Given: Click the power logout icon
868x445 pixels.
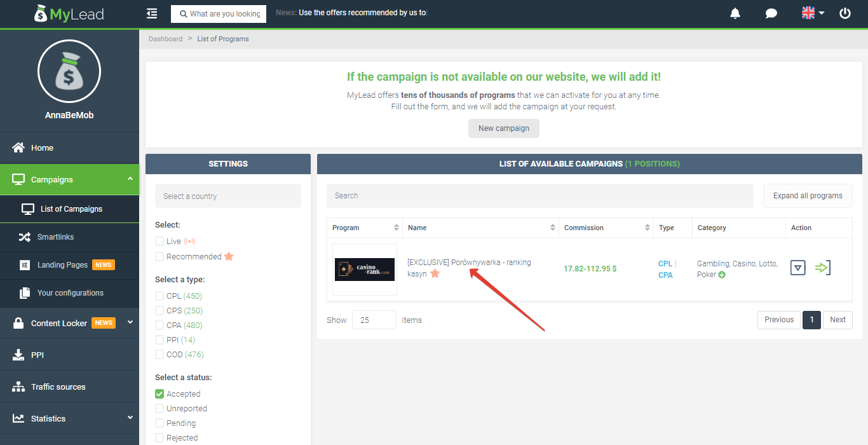Looking at the screenshot, I should (x=845, y=13).
